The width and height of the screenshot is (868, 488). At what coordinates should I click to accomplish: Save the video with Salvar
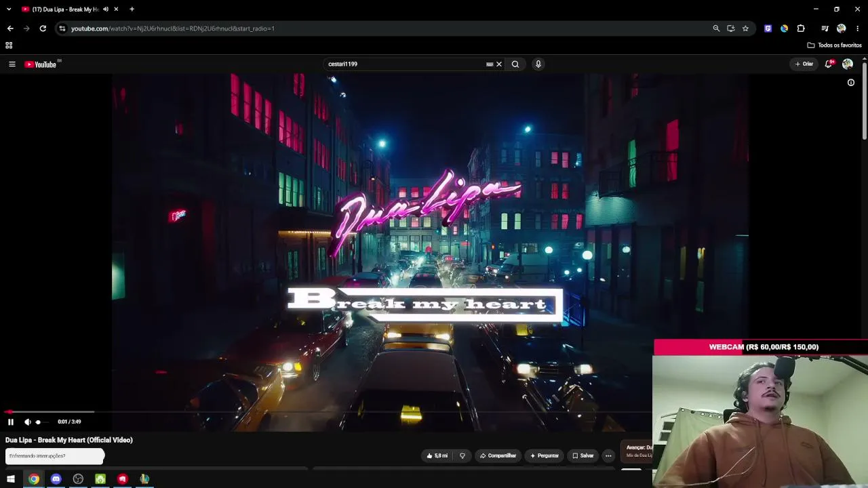tap(583, 455)
